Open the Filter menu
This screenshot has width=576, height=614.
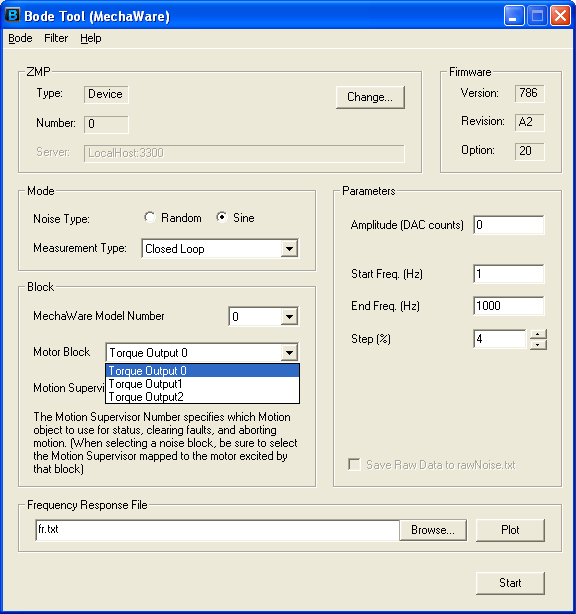(56, 38)
